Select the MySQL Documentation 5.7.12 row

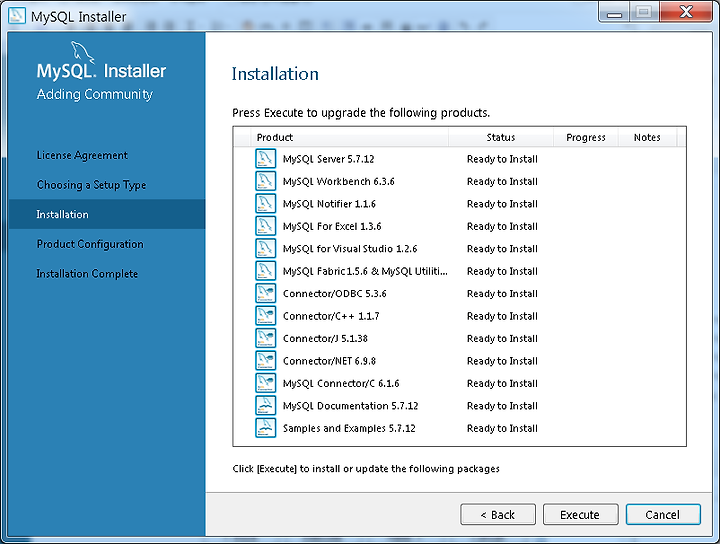tap(459, 406)
